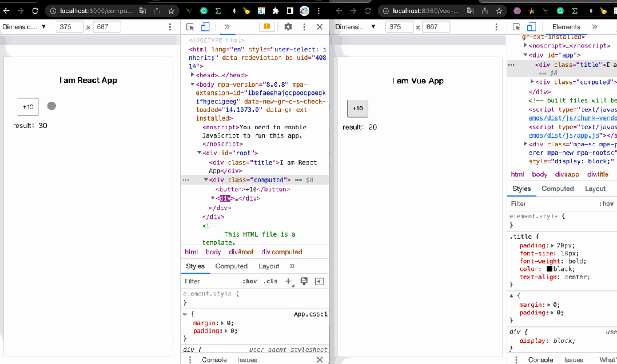
Task: Open Dimensions dropdown in Vue device toolbar
Action: point(355,27)
